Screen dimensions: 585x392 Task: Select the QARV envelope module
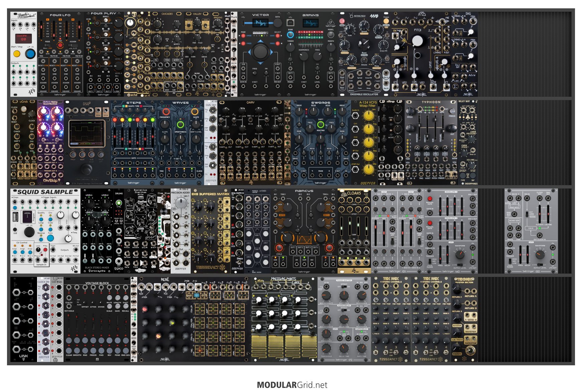tap(251, 142)
